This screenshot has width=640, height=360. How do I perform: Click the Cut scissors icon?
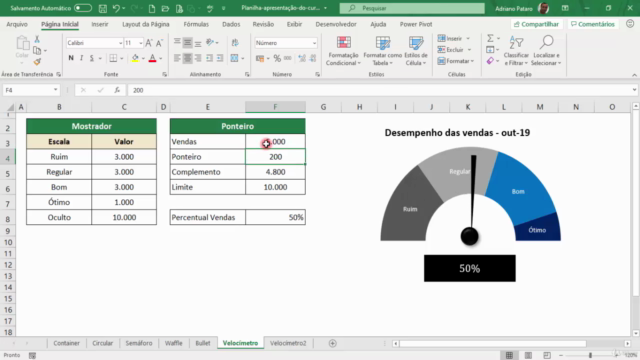pyautogui.click(x=37, y=39)
